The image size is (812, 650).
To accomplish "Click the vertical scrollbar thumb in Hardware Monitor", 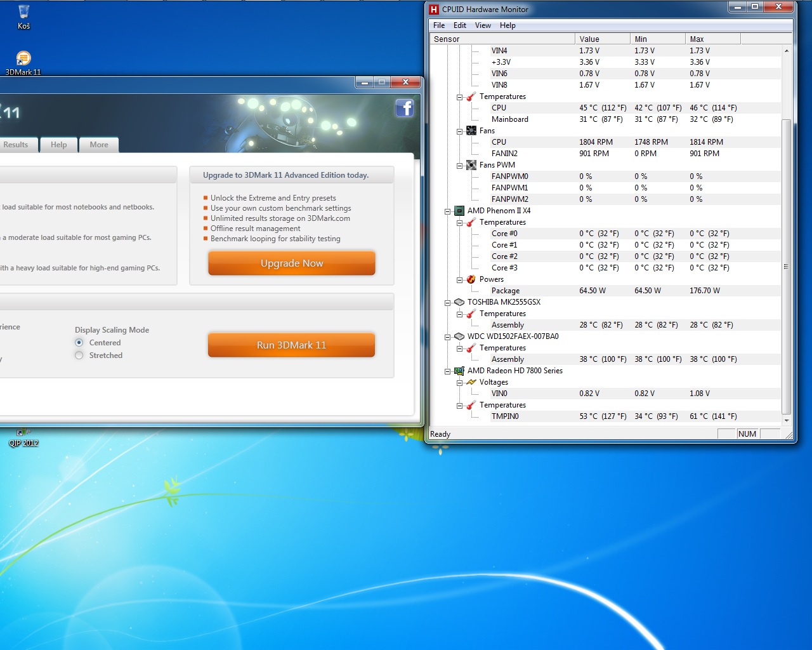I will pos(787,267).
